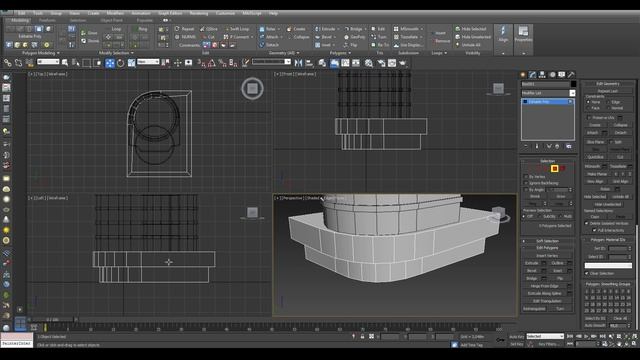Expand the Polygons ribbon panel arrow
Image resolution: width=640 pixels, height=360 pixels.
[x=349, y=53]
